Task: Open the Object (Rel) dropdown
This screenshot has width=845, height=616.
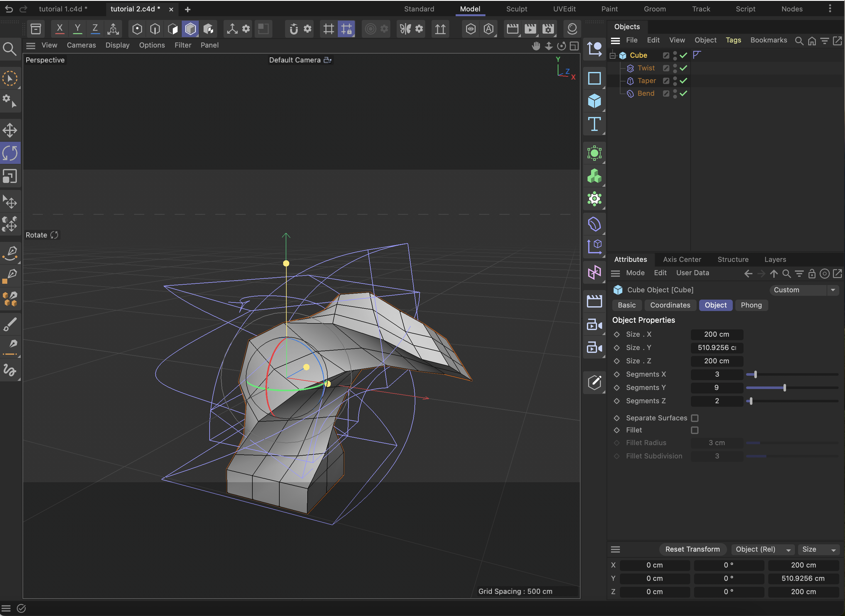Action: pos(763,549)
